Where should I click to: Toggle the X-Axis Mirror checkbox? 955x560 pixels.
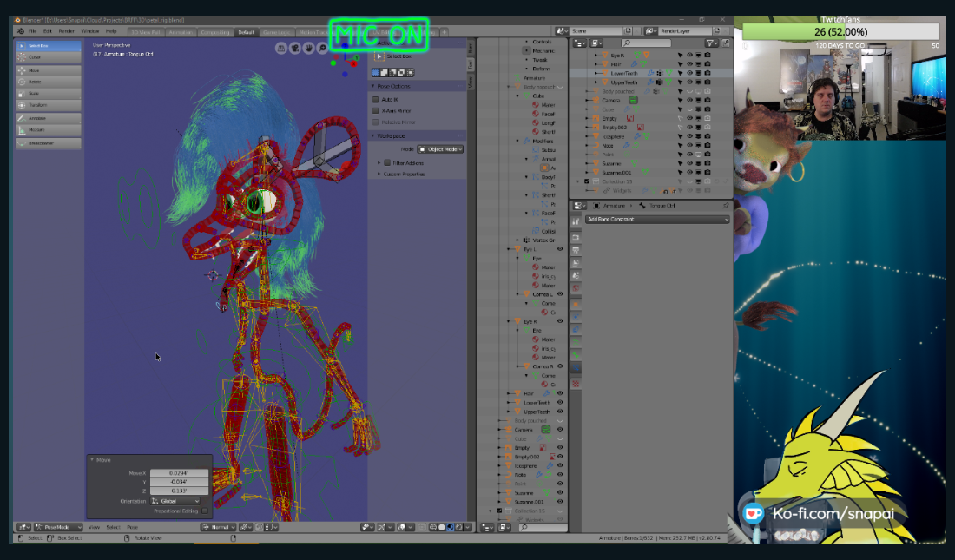click(x=375, y=110)
